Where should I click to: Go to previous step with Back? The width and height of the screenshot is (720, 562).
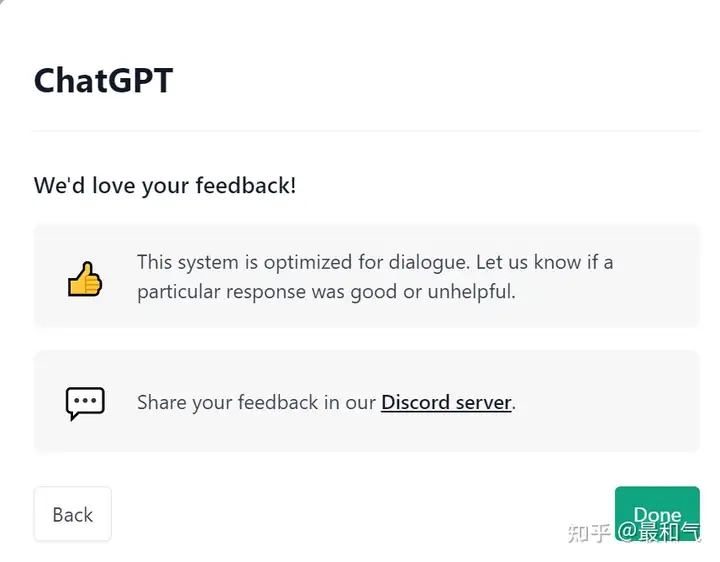[x=73, y=514]
